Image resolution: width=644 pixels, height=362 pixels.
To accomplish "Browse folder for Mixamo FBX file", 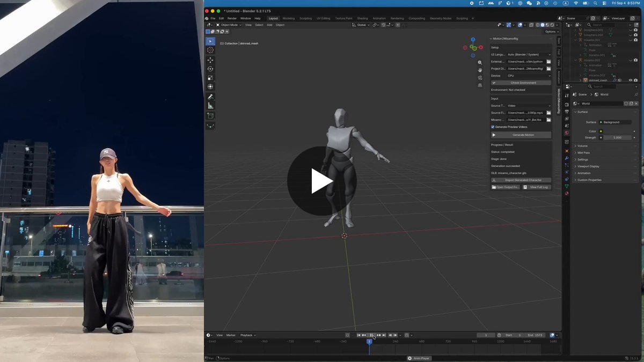I will (x=548, y=120).
